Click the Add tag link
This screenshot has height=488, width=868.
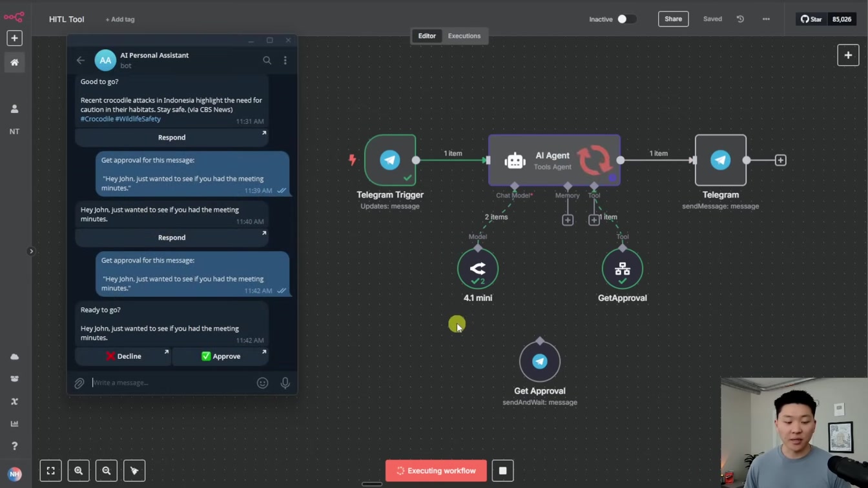click(120, 19)
